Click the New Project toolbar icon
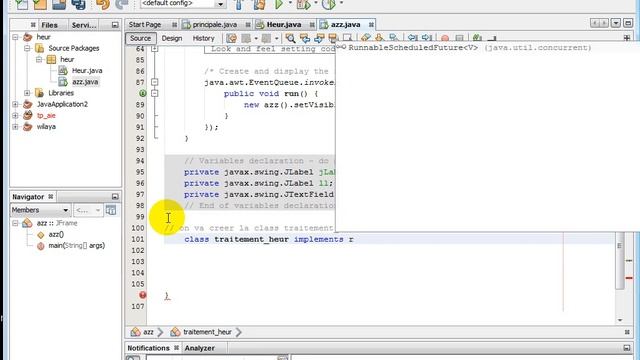This screenshot has height=360, width=640. (x=40, y=4)
